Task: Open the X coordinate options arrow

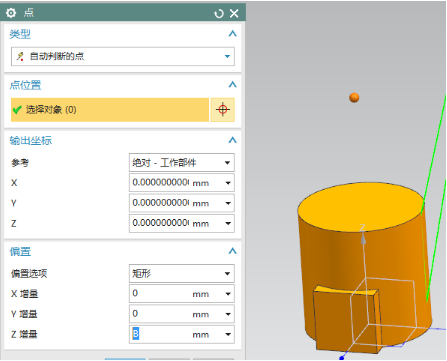Action: 228,183
